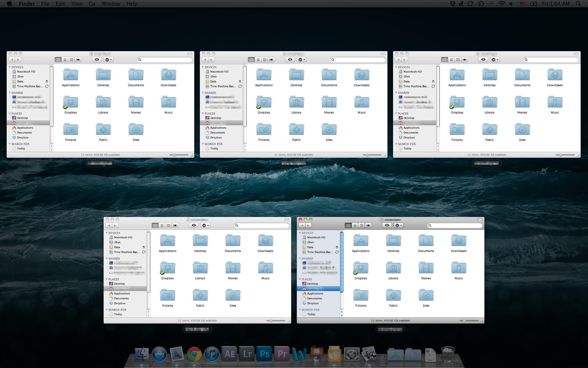Image resolution: width=588 pixels, height=368 pixels.
Task: Open the View menu in menu bar
Action: [x=77, y=4]
